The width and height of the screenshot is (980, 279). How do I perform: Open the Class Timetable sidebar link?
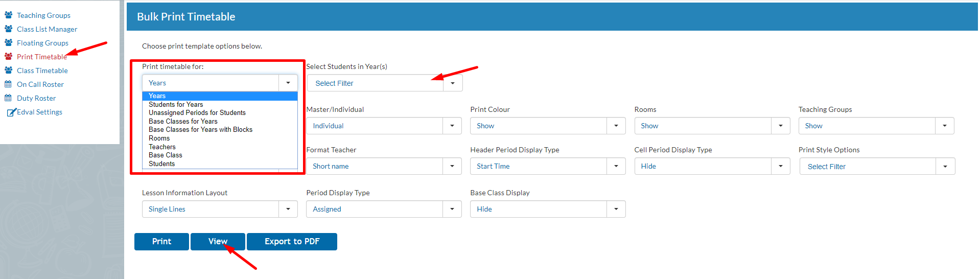point(42,71)
